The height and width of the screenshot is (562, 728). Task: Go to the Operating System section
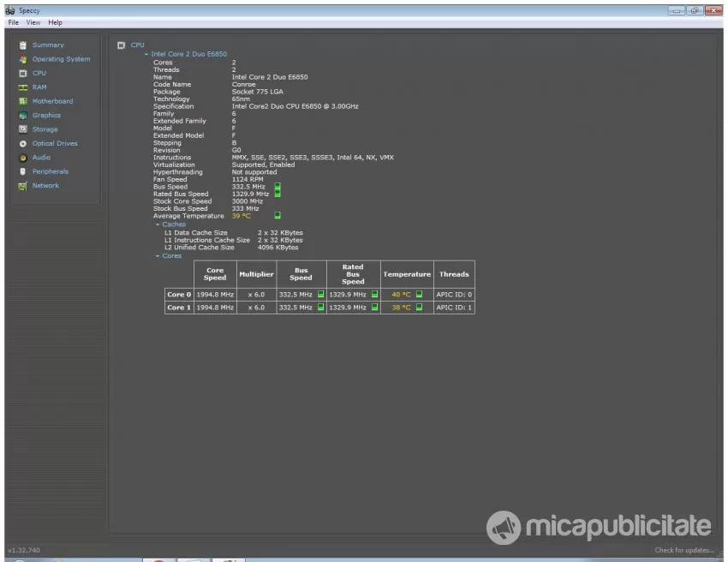coord(62,59)
